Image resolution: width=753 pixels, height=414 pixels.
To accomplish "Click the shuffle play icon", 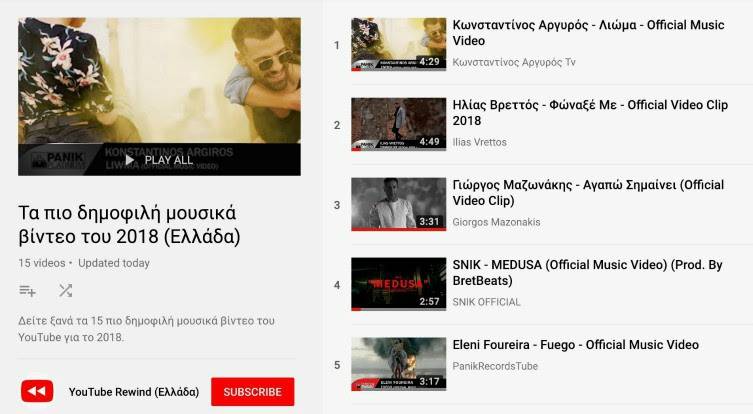I will (x=65, y=291).
